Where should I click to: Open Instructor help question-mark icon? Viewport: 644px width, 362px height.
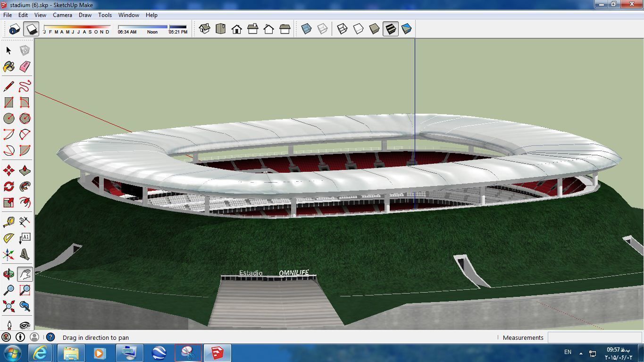click(50, 337)
